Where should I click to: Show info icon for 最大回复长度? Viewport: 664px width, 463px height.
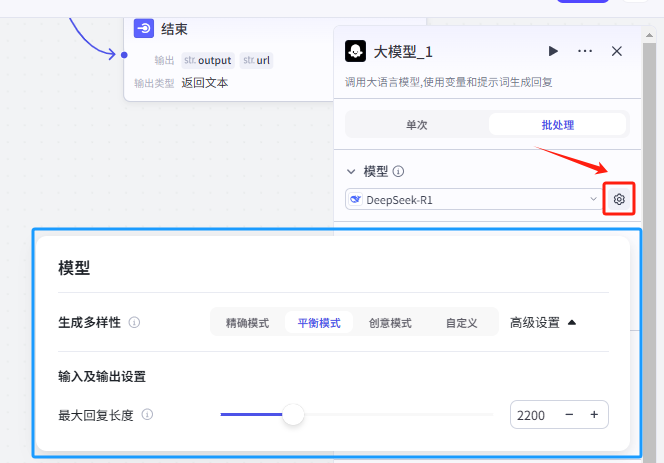[147, 415]
